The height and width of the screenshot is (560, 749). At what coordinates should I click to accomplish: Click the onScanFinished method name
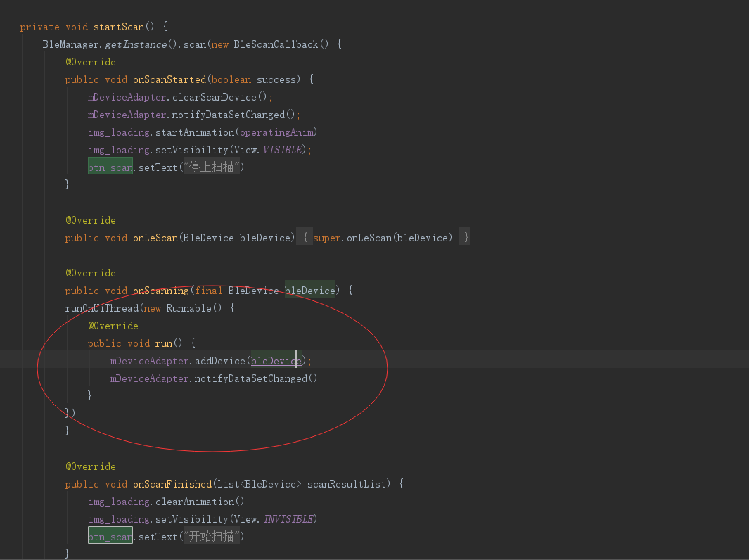[172, 483]
